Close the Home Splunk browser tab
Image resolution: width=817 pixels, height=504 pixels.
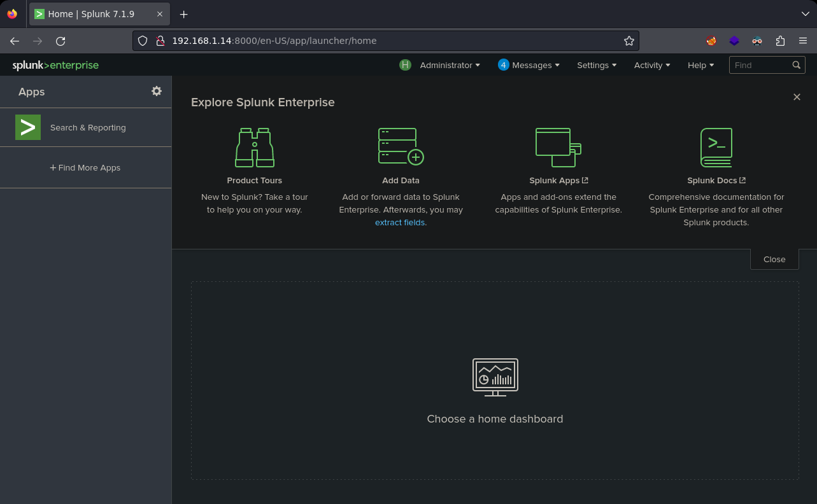tap(160, 14)
